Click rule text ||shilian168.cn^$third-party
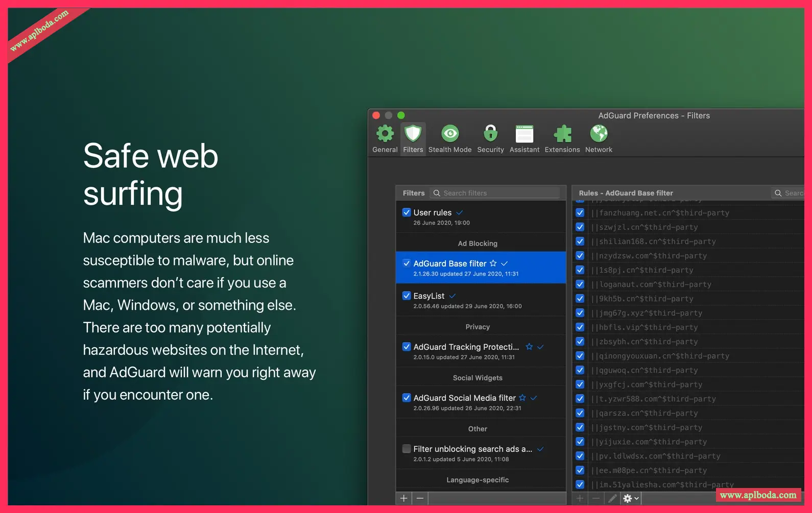 tap(654, 241)
